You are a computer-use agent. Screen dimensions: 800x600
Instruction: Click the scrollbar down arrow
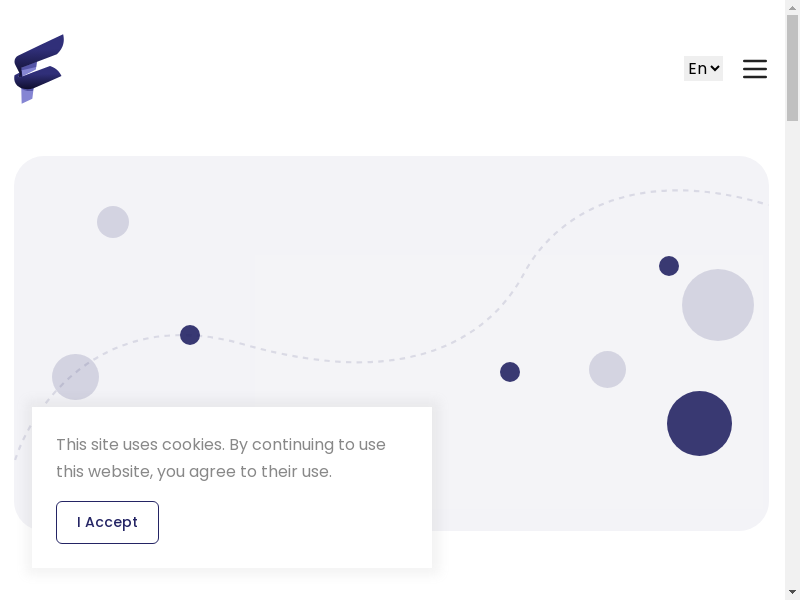[792, 592]
